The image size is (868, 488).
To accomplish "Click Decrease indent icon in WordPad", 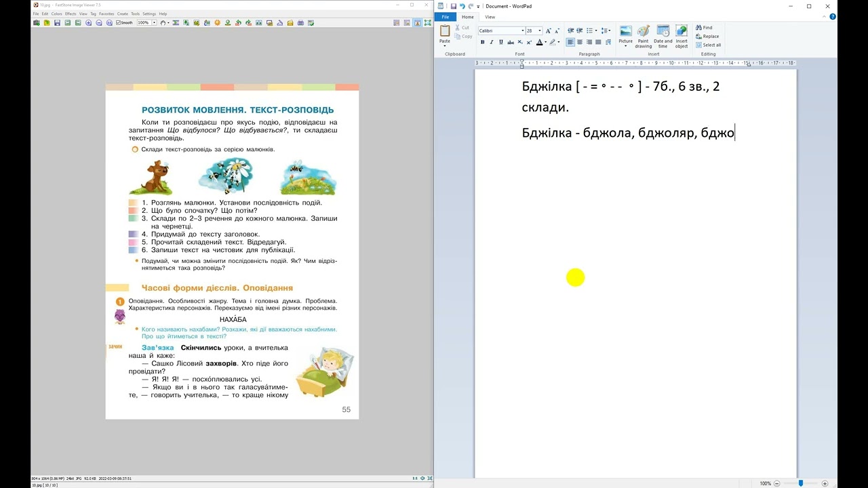I will click(x=570, y=30).
